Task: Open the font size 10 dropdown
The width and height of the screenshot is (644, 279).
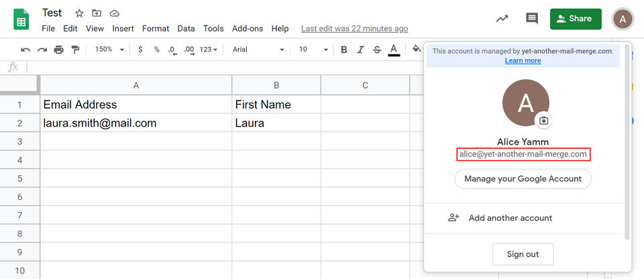Action: click(x=313, y=50)
